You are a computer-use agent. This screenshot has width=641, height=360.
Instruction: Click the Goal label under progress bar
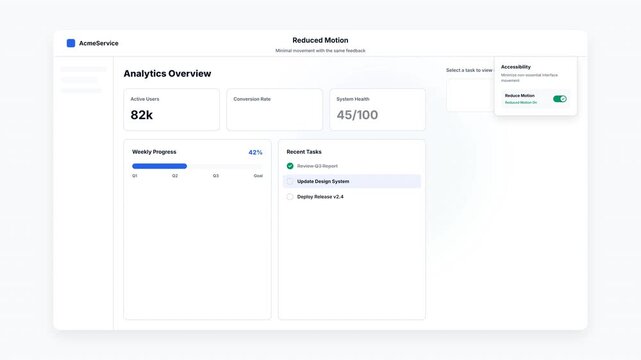coord(258,176)
